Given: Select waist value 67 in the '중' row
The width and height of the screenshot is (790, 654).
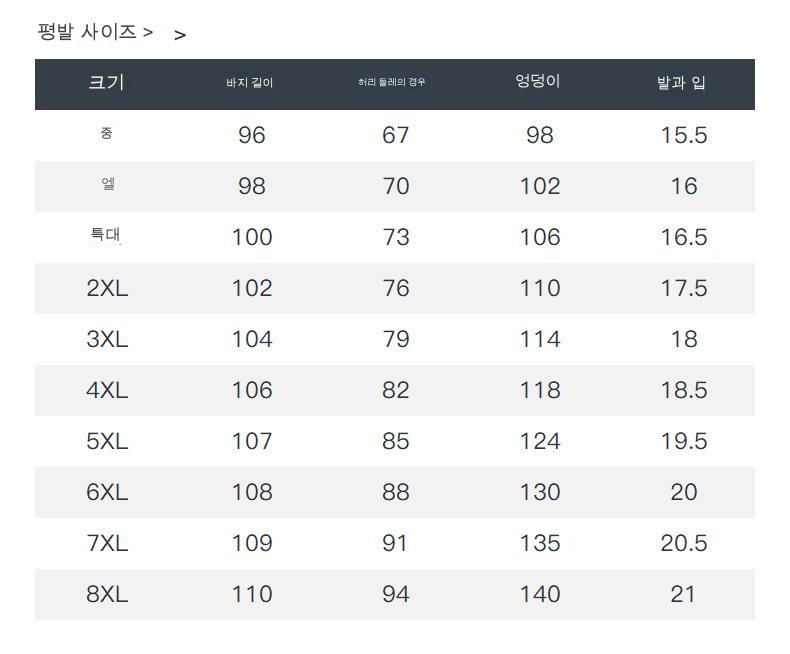Looking at the screenshot, I should click(x=396, y=135).
